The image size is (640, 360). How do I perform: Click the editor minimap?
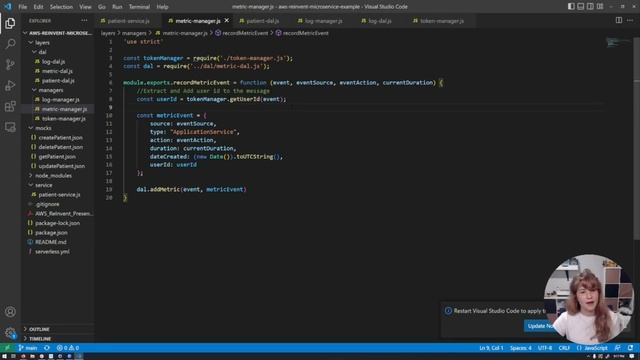coord(618,42)
